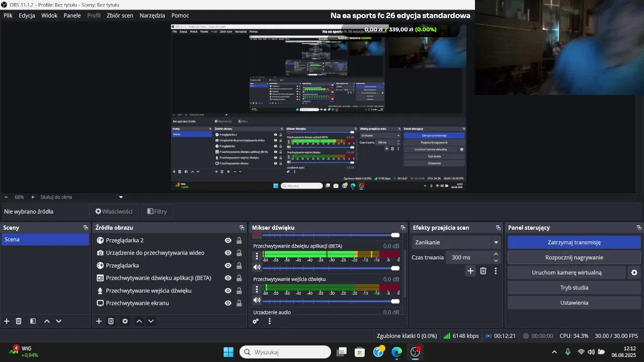
Task: Hide Przechwytywanie dźwięku aplikacji (BETA) source
Action: [228, 278]
